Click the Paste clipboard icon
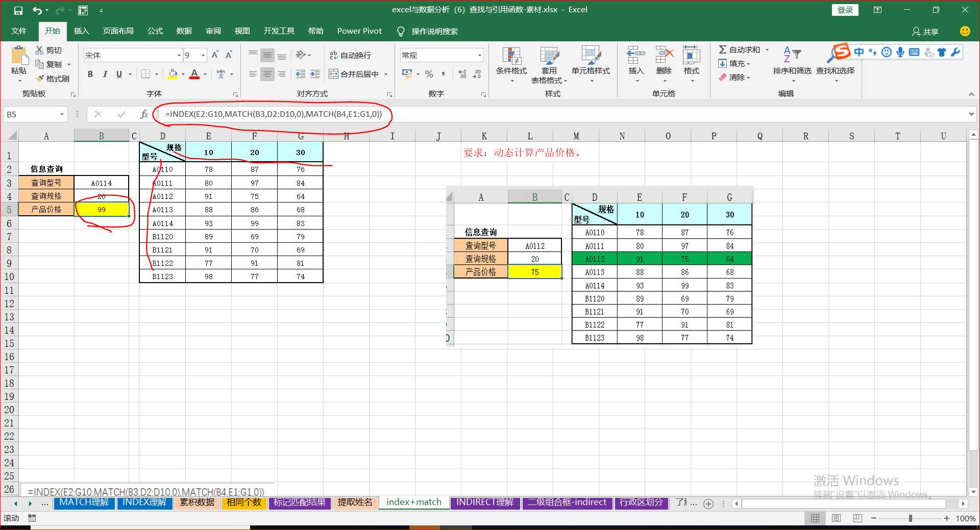 coord(19,55)
